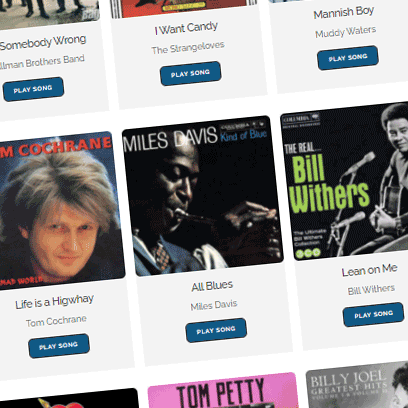Select the Lean on Me title
This screenshot has height=408, width=408.
[x=369, y=270]
